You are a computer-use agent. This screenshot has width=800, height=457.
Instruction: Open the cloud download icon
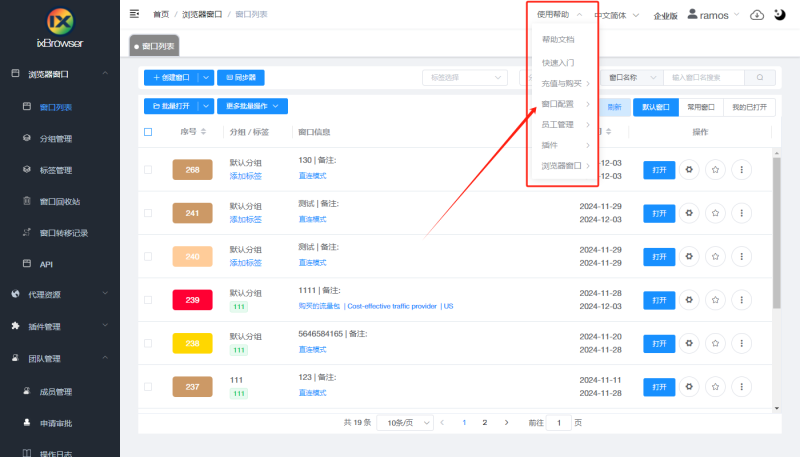point(757,15)
